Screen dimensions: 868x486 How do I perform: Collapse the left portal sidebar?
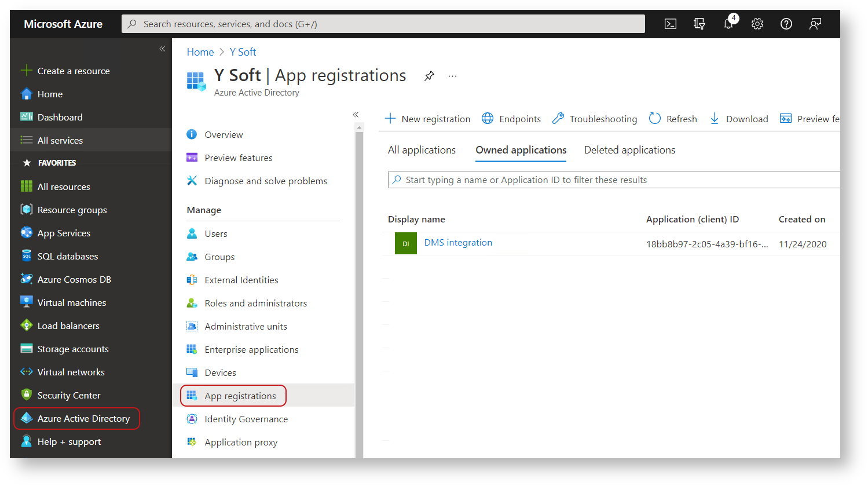(162, 49)
